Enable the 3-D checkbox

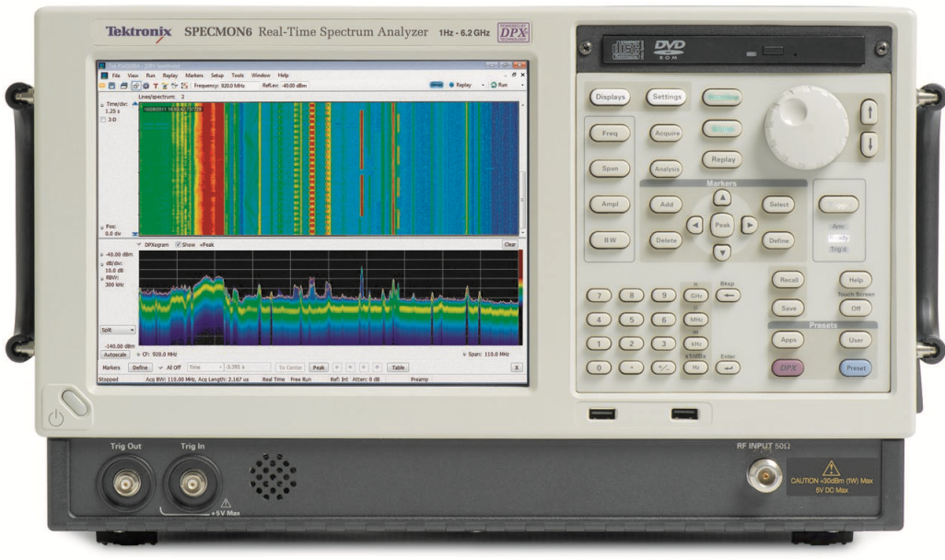pyautogui.click(x=103, y=119)
